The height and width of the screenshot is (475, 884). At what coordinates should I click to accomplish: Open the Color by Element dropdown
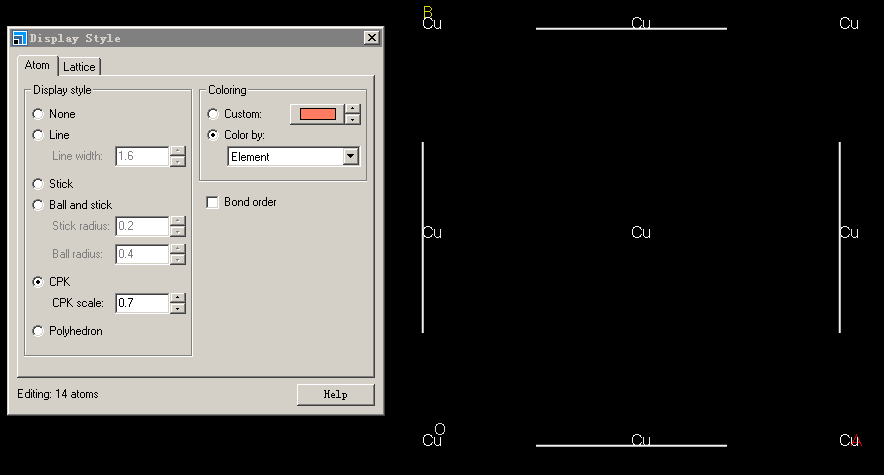(351, 156)
